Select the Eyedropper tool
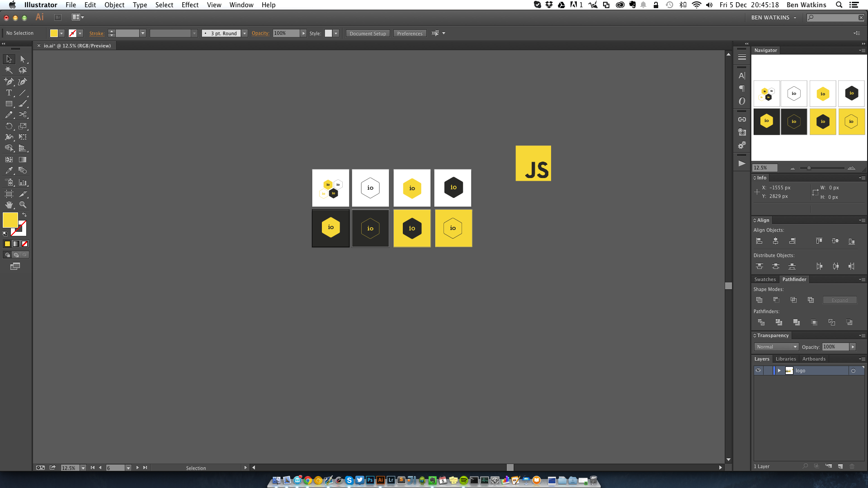 point(9,170)
